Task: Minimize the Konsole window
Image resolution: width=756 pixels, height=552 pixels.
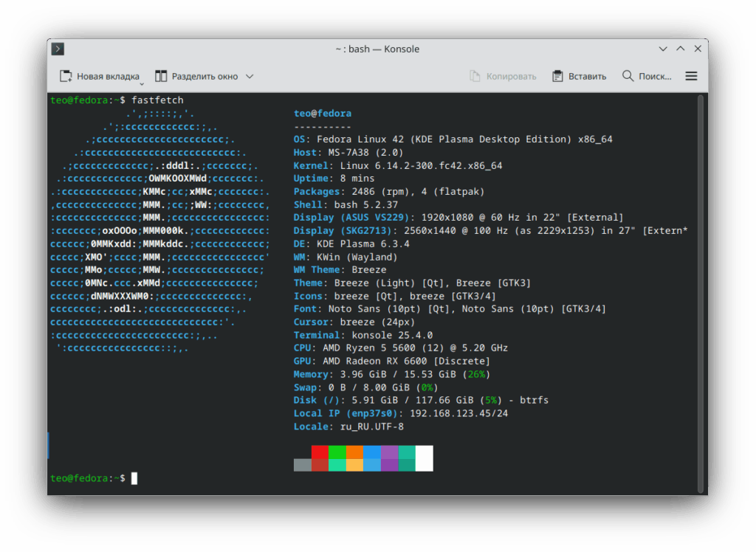Action: [x=663, y=49]
